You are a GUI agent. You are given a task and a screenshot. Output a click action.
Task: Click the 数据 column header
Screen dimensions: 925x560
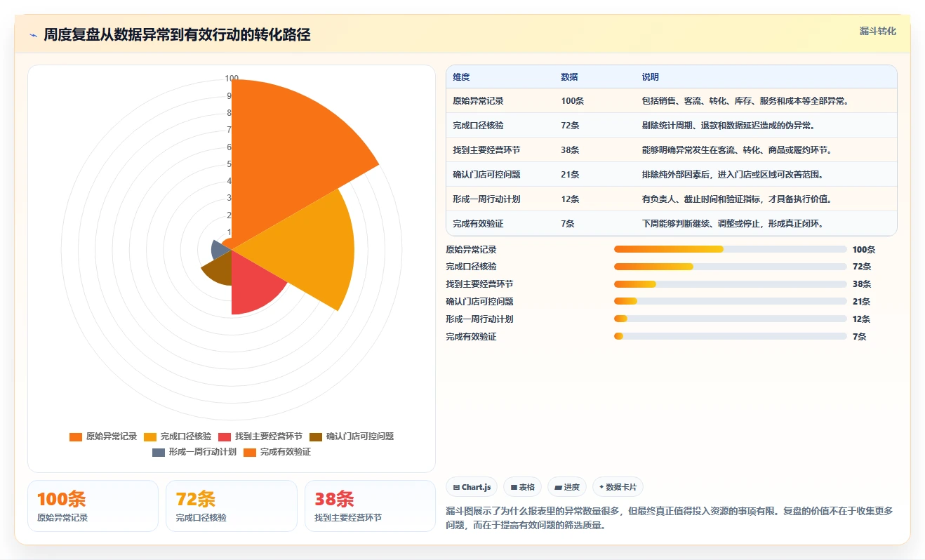569,77
